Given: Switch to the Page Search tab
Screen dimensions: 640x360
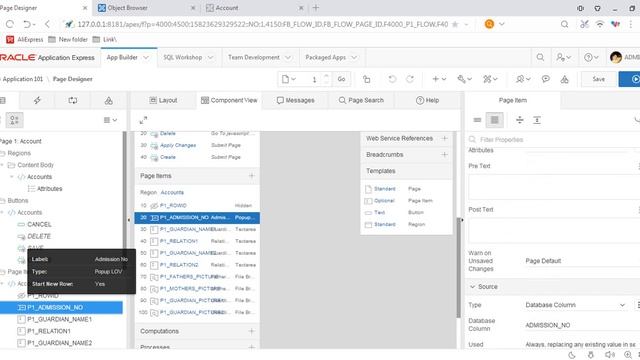Looking at the screenshot, I should pos(361,100).
